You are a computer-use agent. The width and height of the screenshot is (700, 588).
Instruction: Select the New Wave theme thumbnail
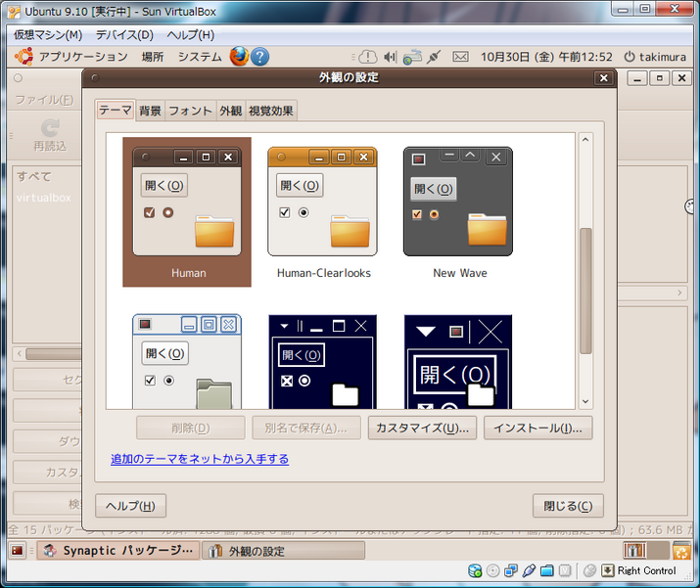(458, 212)
